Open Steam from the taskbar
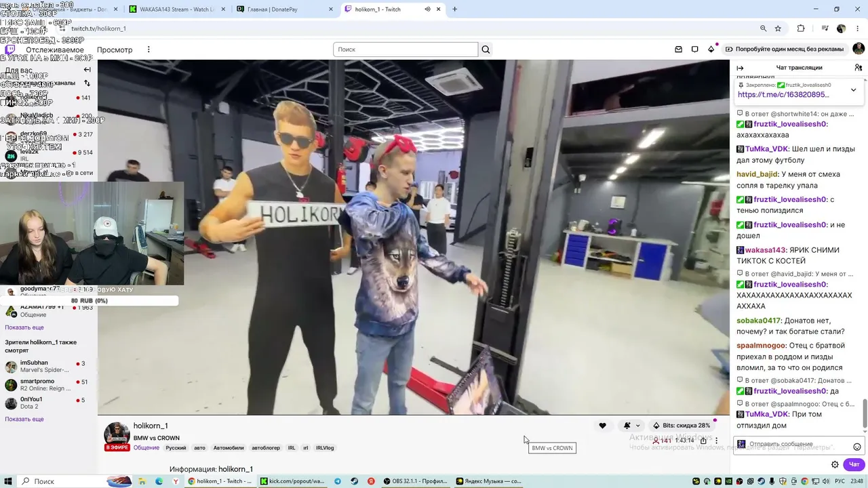Image resolution: width=868 pixels, height=488 pixels. pos(355,481)
